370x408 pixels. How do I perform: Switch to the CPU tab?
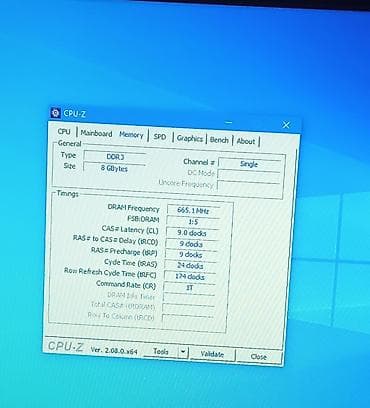click(x=64, y=132)
